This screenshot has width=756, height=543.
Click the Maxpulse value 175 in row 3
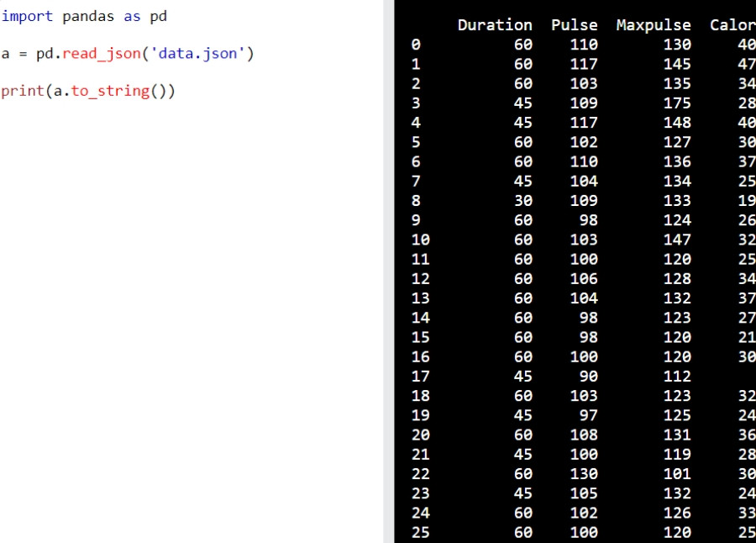click(677, 103)
